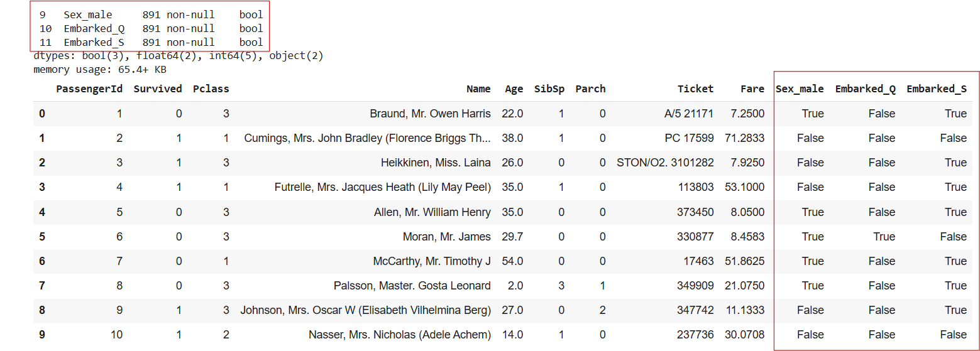
Task: Select the Embarked_Q table column header
Action: coord(865,89)
